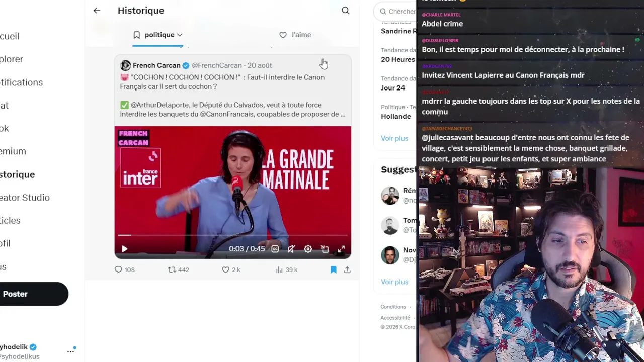Viewport: 644px width, 362px height.
Task: Click the video time 0:03 / 0:45
Action: [247, 249]
